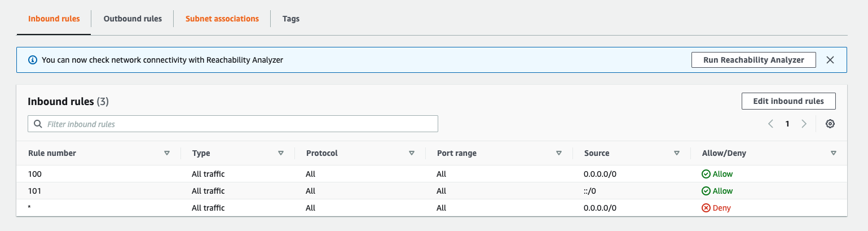Click the red Deny icon for rule *

pyautogui.click(x=706, y=208)
